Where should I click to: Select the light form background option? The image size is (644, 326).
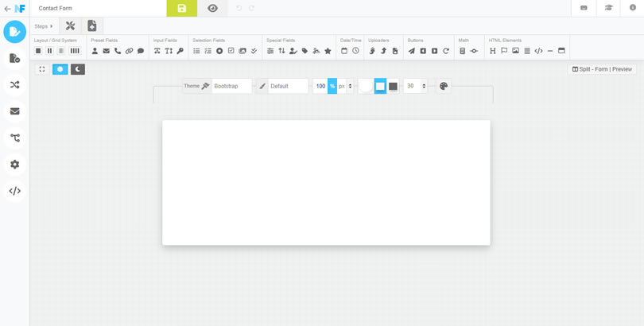(380, 86)
